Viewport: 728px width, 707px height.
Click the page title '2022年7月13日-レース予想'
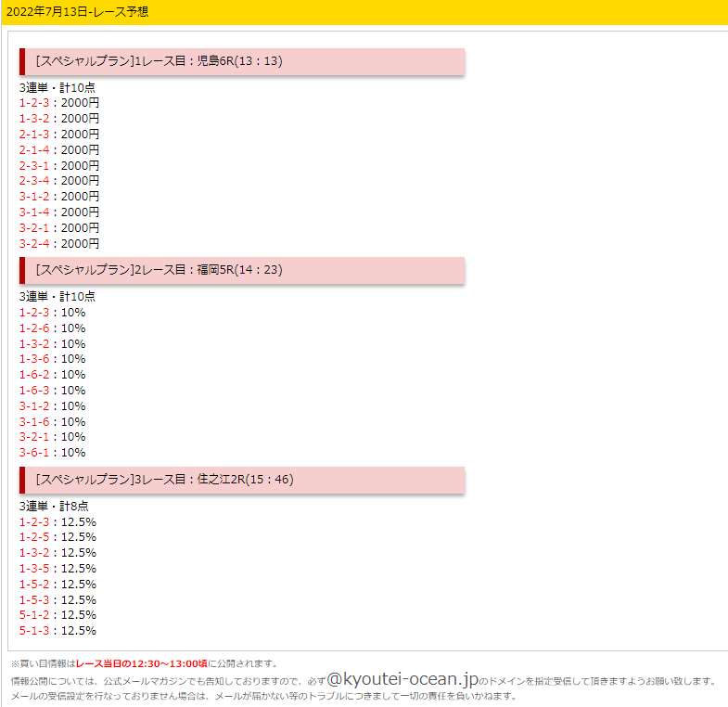(77, 12)
